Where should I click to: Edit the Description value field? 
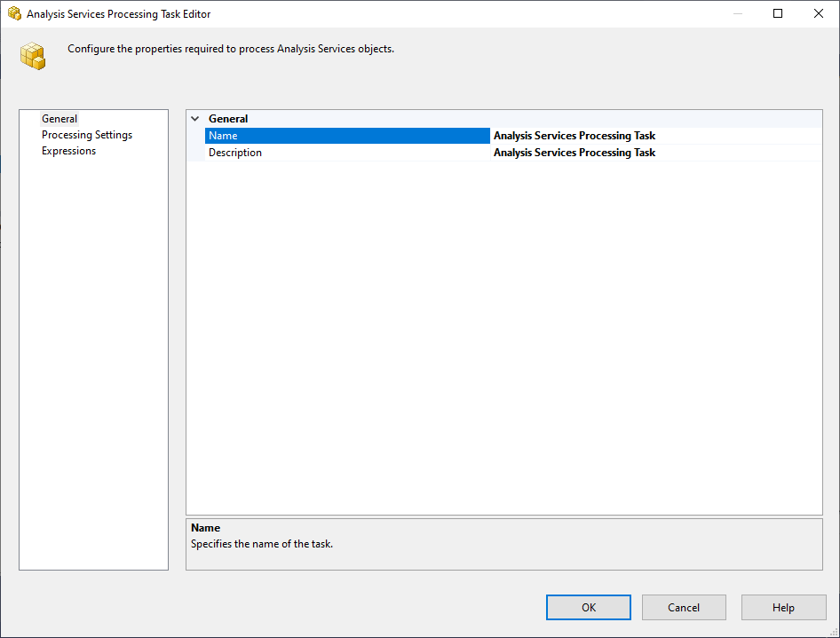pos(655,153)
